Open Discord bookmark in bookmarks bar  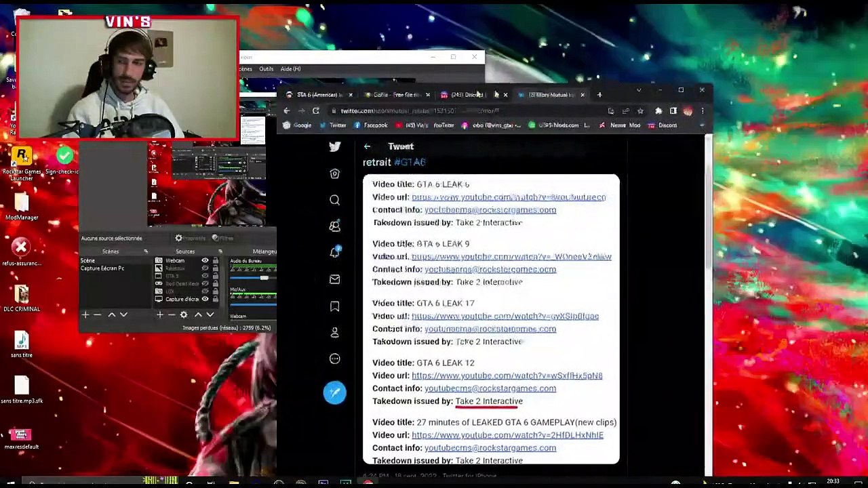click(x=663, y=125)
